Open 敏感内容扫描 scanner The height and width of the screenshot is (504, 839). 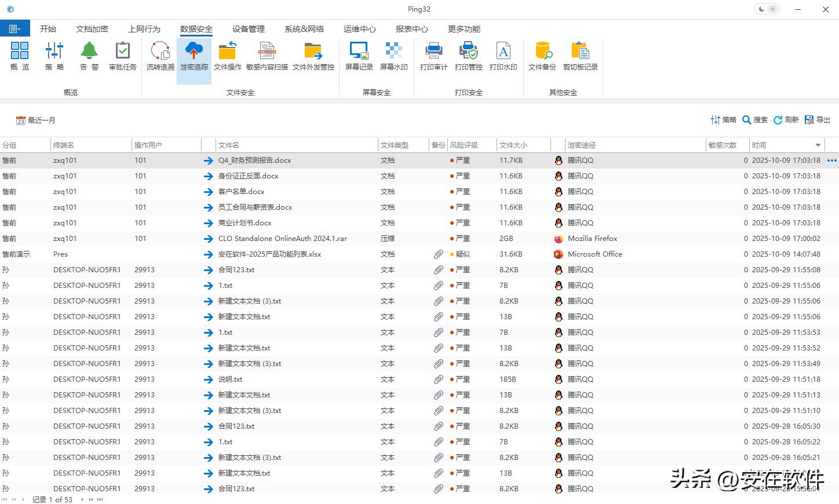267,56
